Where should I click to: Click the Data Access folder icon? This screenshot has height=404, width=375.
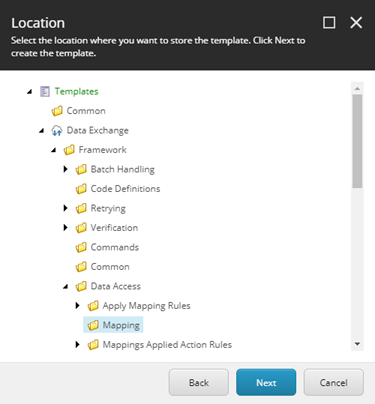click(x=81, y=286)
